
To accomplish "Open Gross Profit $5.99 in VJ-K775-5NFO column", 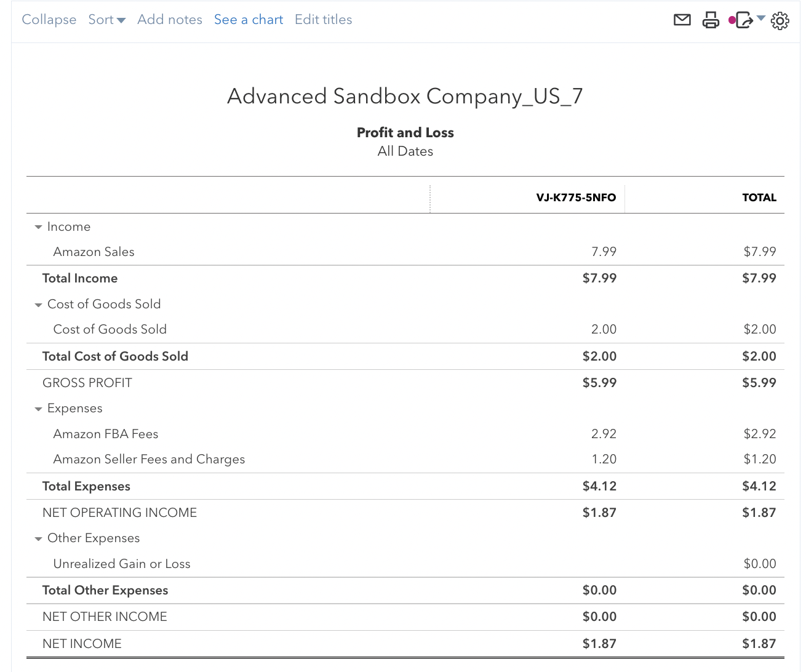I will click(x=599, y=383).
